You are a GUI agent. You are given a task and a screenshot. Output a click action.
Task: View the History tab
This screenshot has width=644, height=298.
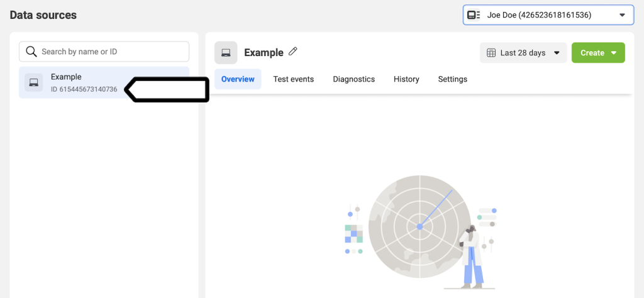(x=406, y=79)
